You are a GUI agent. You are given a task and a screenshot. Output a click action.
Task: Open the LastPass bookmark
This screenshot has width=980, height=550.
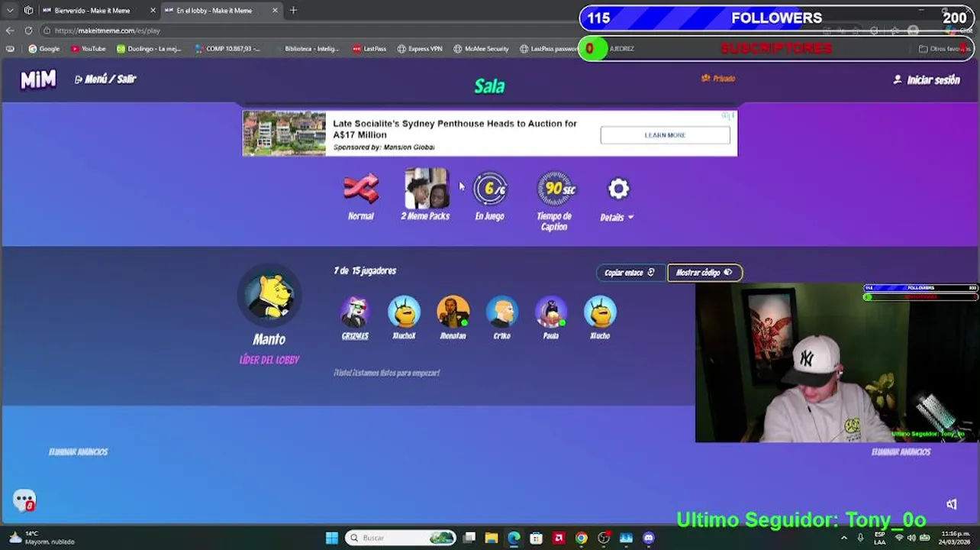click(x=369, y=49)
